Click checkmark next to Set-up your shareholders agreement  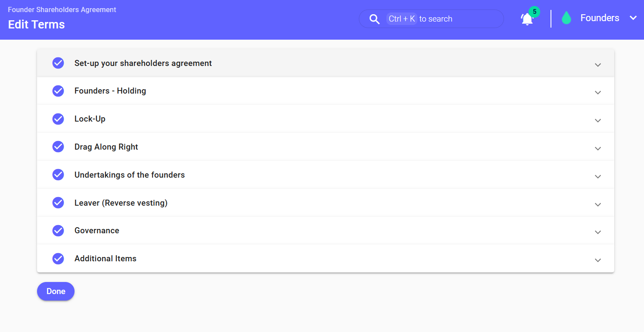58,63
